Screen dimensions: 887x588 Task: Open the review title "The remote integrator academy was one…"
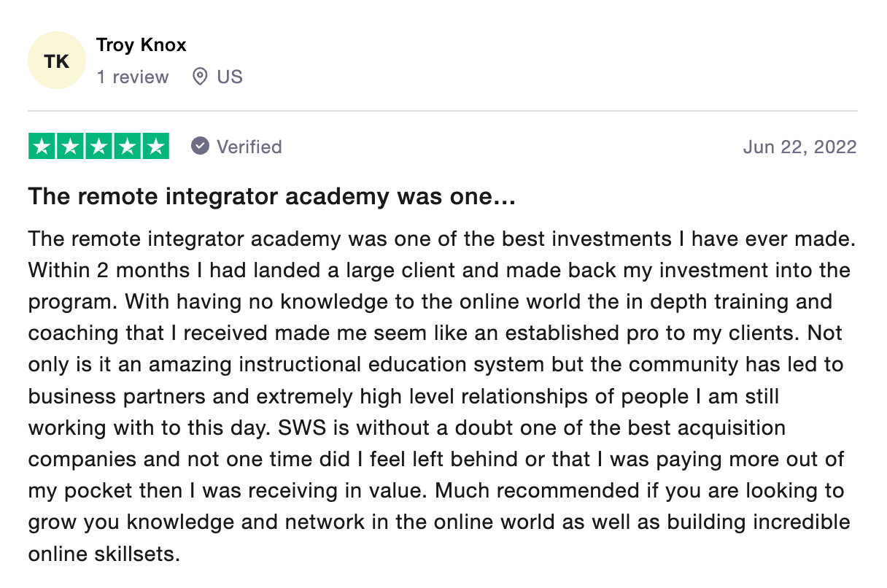coord(271,197)
